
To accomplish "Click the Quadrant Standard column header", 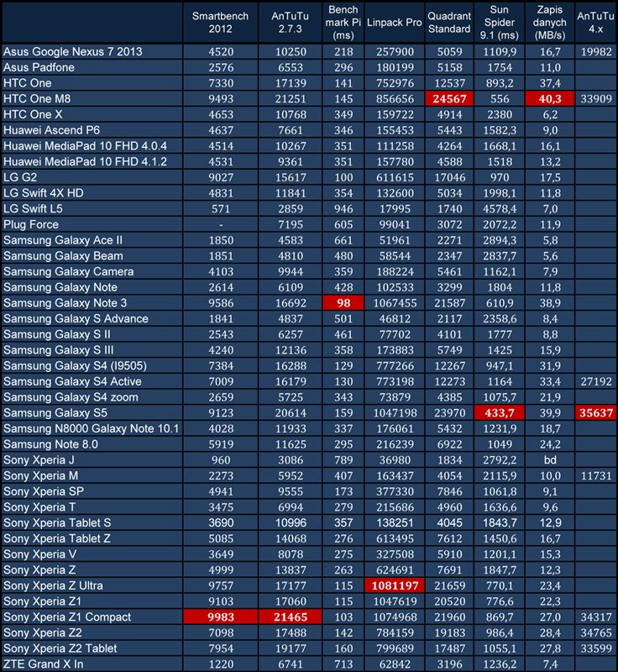I will tap(449, 23).
